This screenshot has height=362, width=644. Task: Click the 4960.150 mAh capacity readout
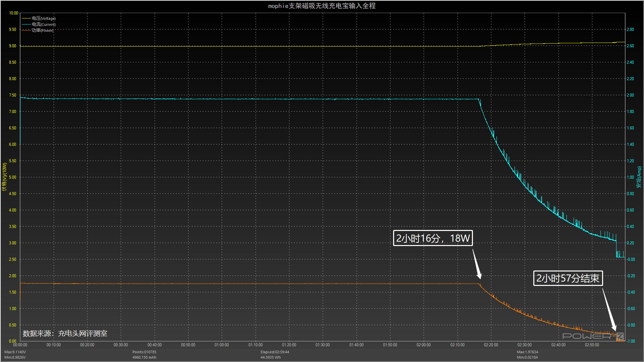pos(144,357)
